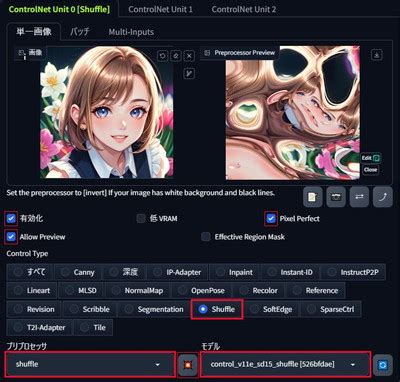Click the undo icon above the input image
Screen dimensions: 400x382
click(162, 56)
